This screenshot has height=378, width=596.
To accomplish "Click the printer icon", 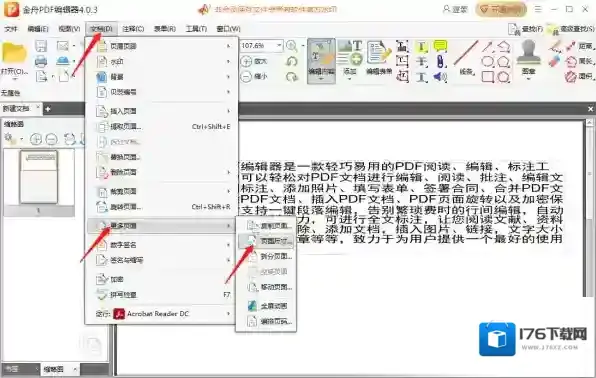I will point(41,61).
